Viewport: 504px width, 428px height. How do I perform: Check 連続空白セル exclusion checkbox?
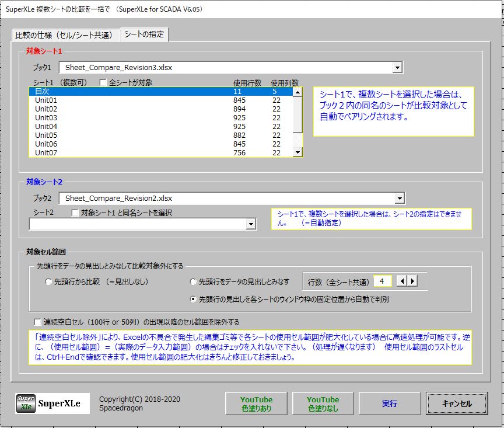37,322
